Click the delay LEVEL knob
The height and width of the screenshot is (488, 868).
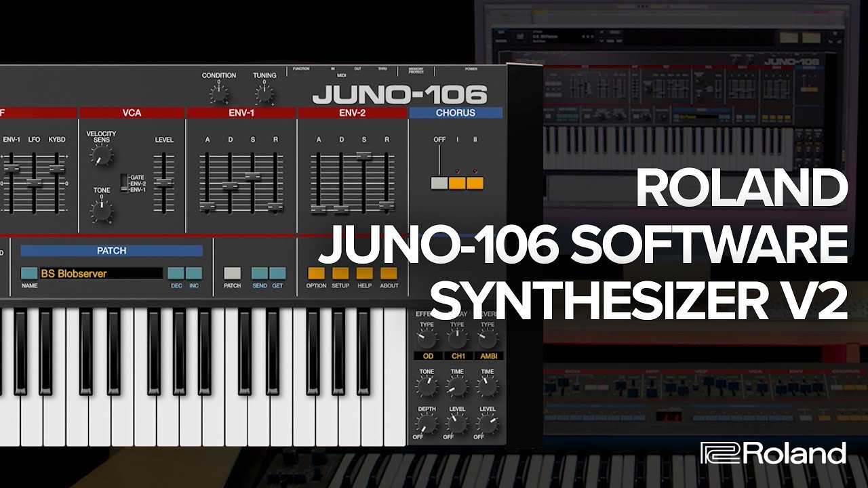(x=456, y=424)
